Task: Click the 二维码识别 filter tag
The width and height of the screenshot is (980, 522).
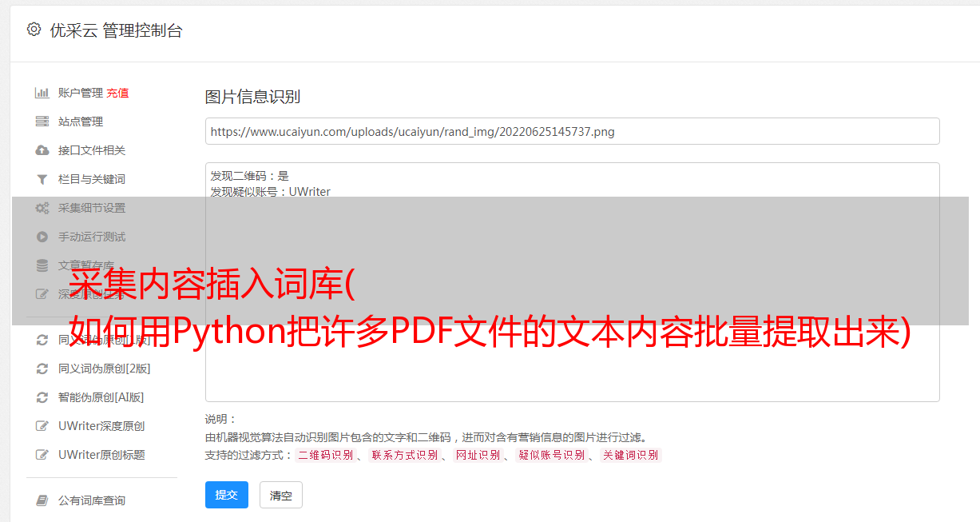Action: [x=325, y=455]
